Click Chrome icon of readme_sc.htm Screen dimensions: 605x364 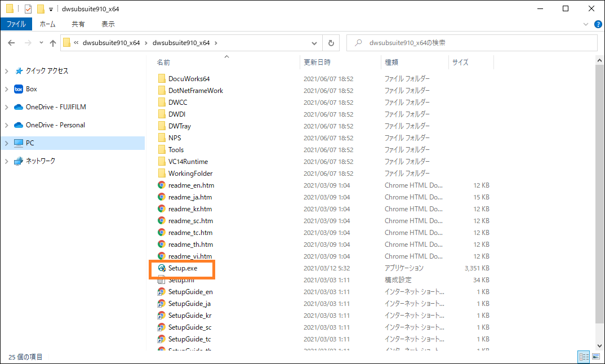click(x=162, y=221)
